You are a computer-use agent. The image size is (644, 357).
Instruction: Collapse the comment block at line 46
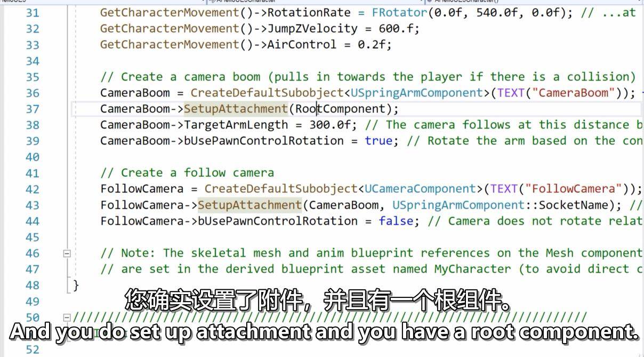coord(67,254)
